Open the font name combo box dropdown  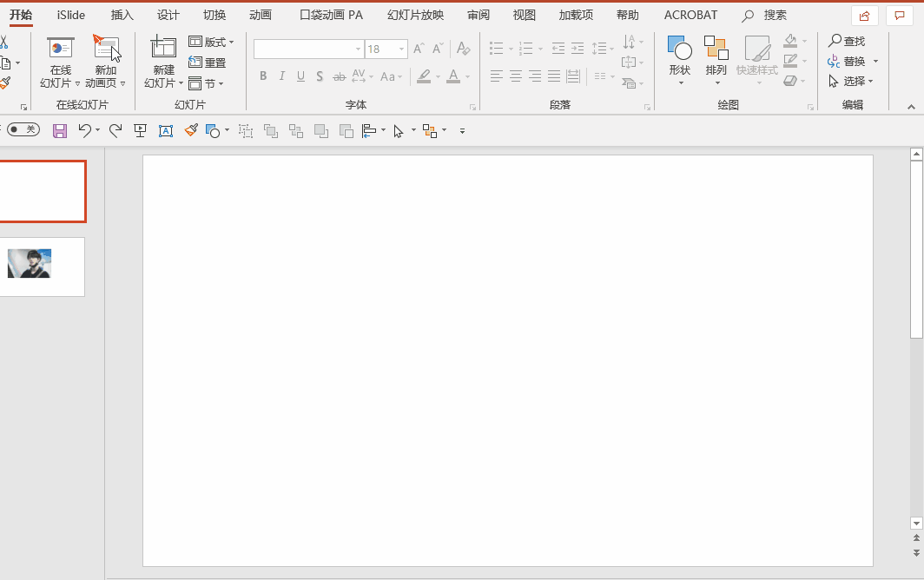pos(358,49)
